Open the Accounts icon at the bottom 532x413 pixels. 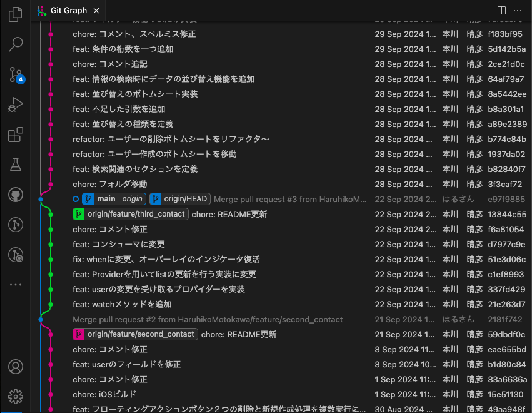click(15, 367)
